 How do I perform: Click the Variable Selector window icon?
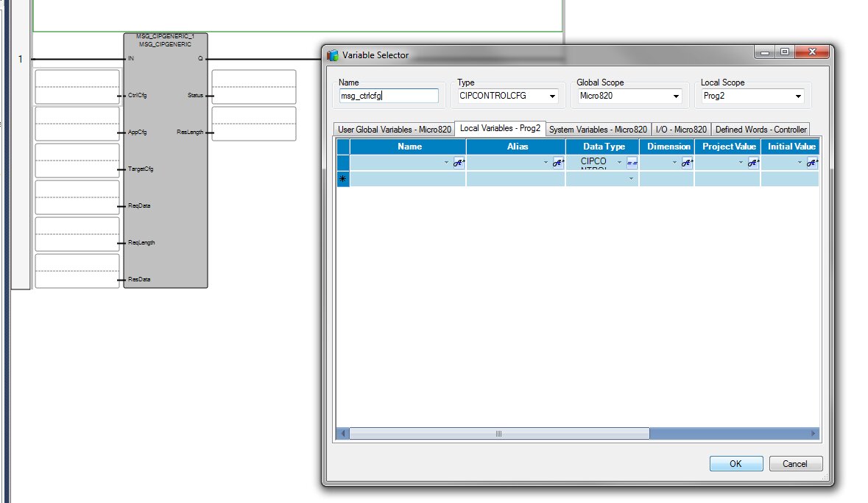[x=333, y=55]
